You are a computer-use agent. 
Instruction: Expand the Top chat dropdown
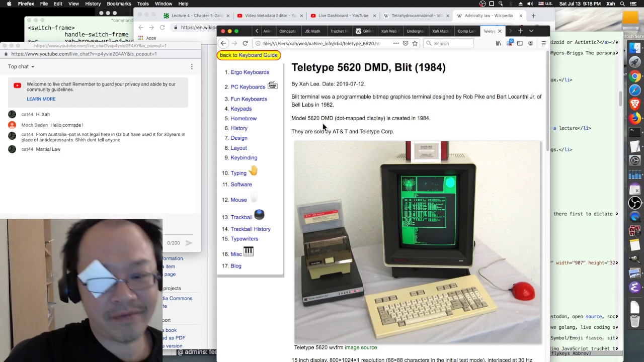click(x=21, y=66)
